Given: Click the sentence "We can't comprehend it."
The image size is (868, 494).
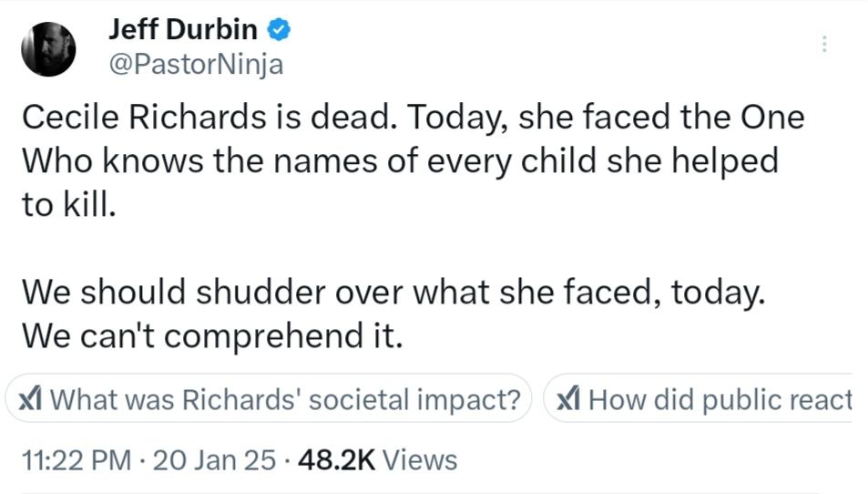Looking at the screenshot, I should pyautogui.click(x=211, y=336).
